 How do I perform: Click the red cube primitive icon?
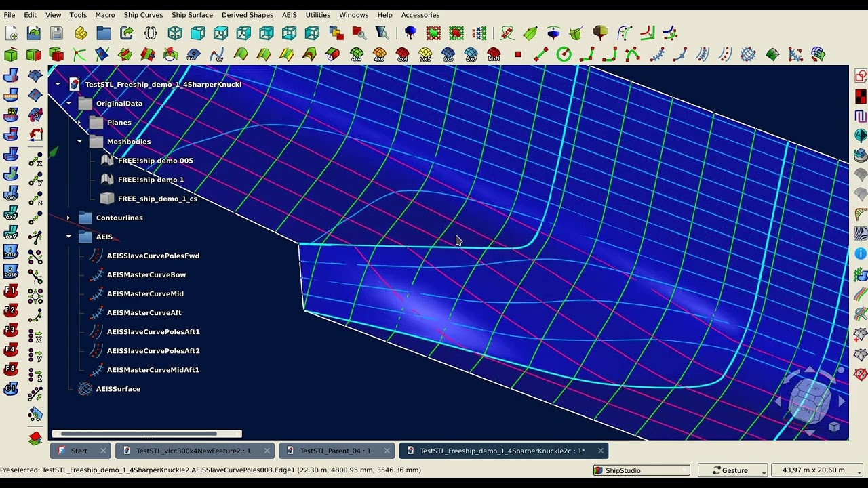tap(56, 54)
